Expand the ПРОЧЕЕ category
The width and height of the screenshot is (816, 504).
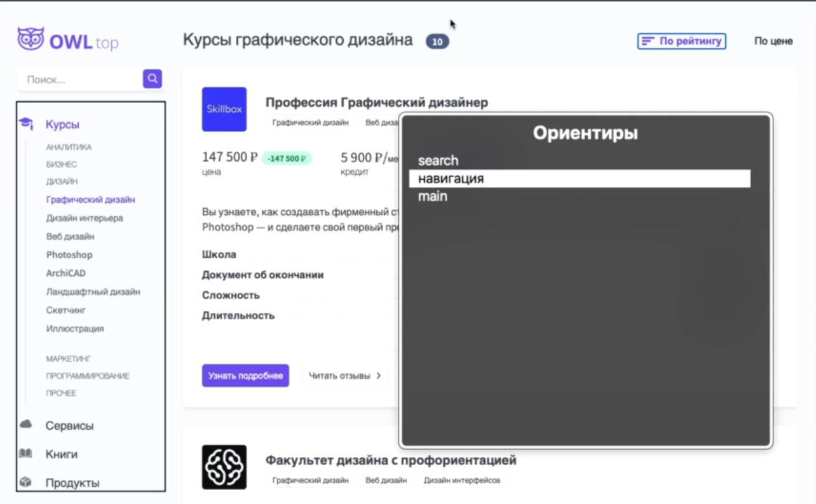(x=61, y=393)
